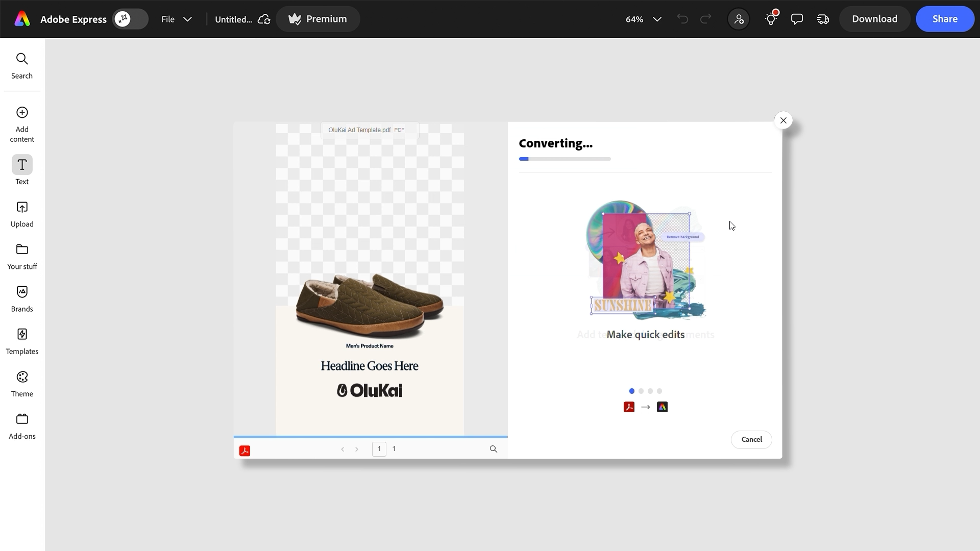Expand the File menu dropdown
980x551 pixels.
click(176, 19)
